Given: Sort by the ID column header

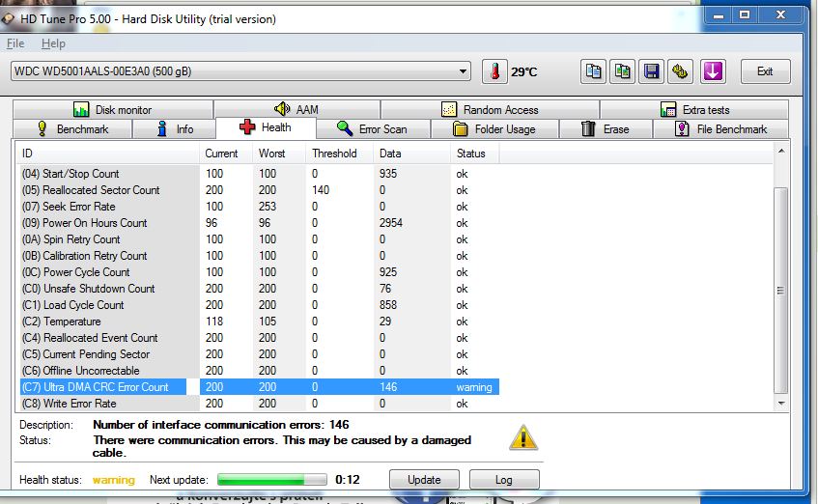Looking at the screenshot, I should click(x=107, y=154).
